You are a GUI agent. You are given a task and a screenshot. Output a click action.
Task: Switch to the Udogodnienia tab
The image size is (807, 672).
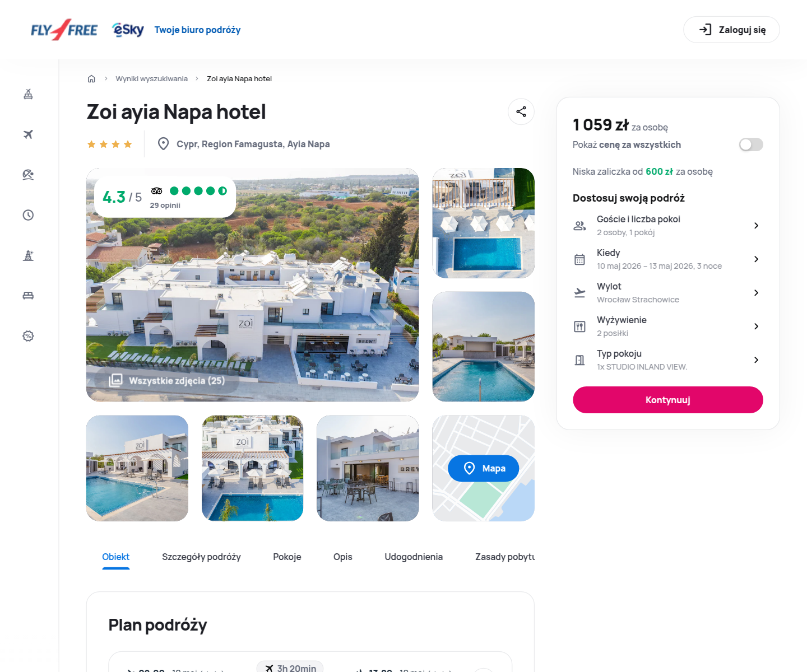click(x=414, y=557)
